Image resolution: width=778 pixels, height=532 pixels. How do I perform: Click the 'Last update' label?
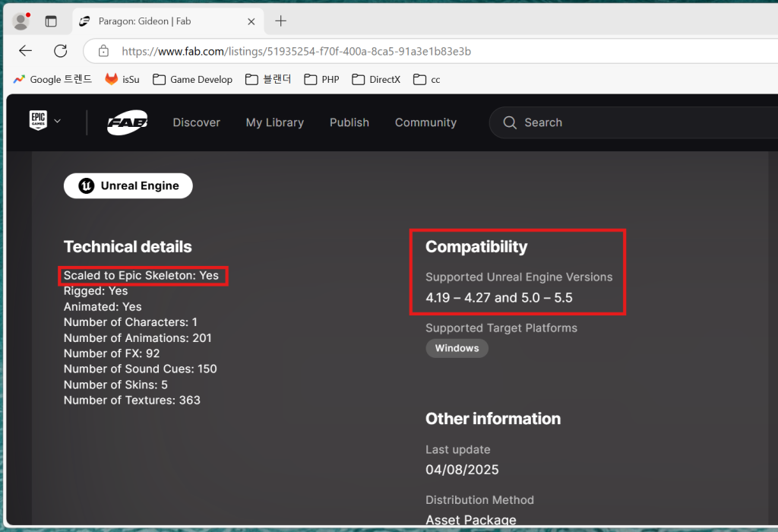458,450
